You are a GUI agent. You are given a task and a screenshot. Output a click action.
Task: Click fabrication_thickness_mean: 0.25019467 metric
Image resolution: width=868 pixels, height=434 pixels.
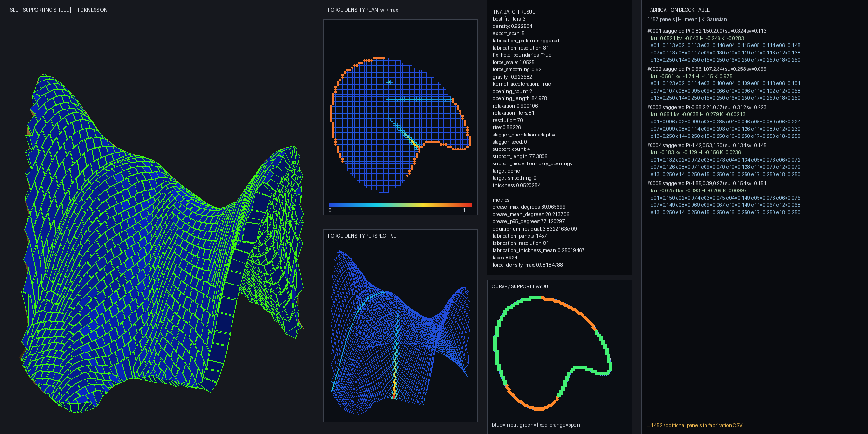click(x=539, y=250)
